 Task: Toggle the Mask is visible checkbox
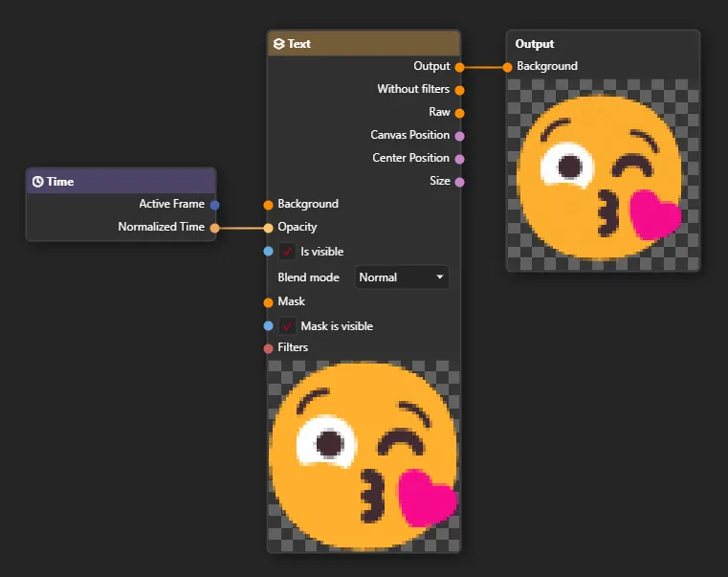(287, 326)
